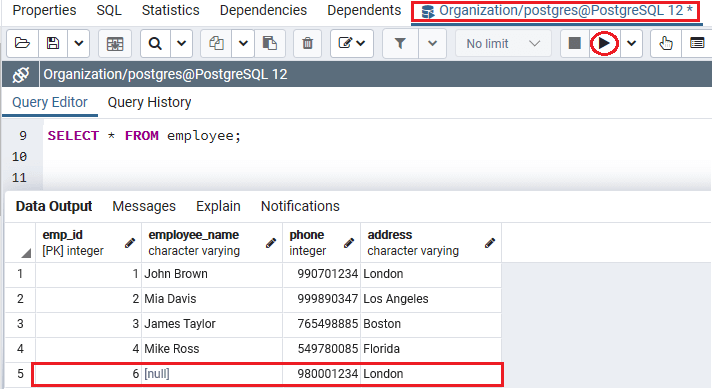712x389 pixels.
Task: Open the Explain output tab
Action: pyautogui.click(x=218, y=207)
